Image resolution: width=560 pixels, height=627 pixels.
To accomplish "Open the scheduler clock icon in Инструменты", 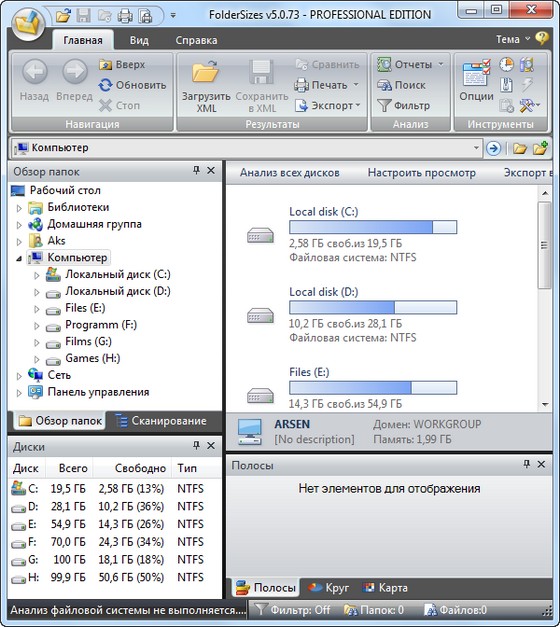I will (506, 64).
